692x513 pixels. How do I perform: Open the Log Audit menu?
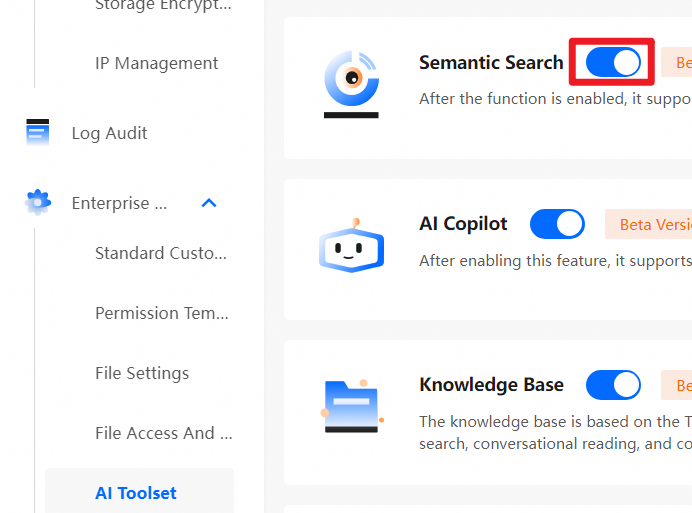coord(109,133)
